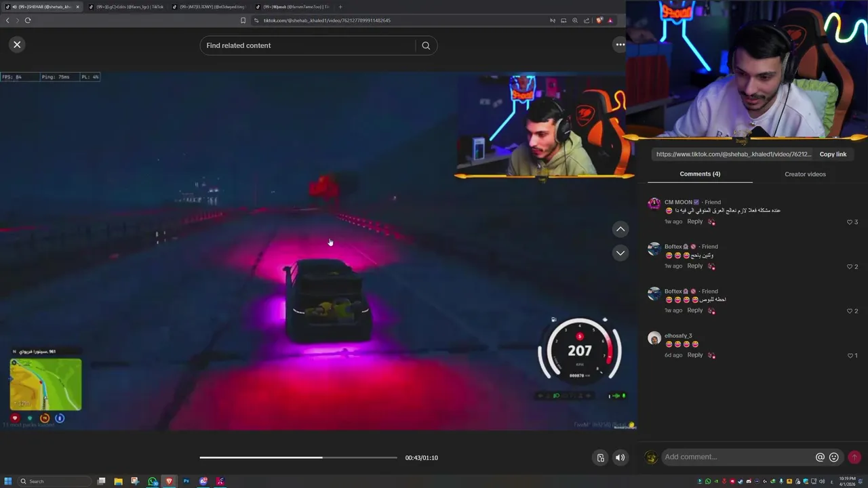Seek on the video progress bar

point(298,457)
